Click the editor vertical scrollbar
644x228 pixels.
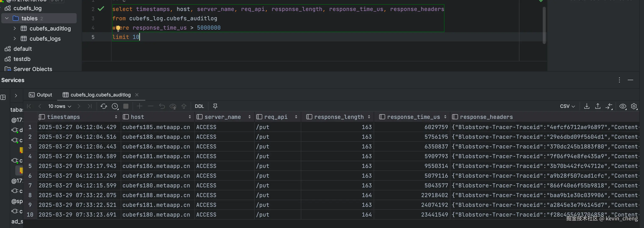(544, 25)
